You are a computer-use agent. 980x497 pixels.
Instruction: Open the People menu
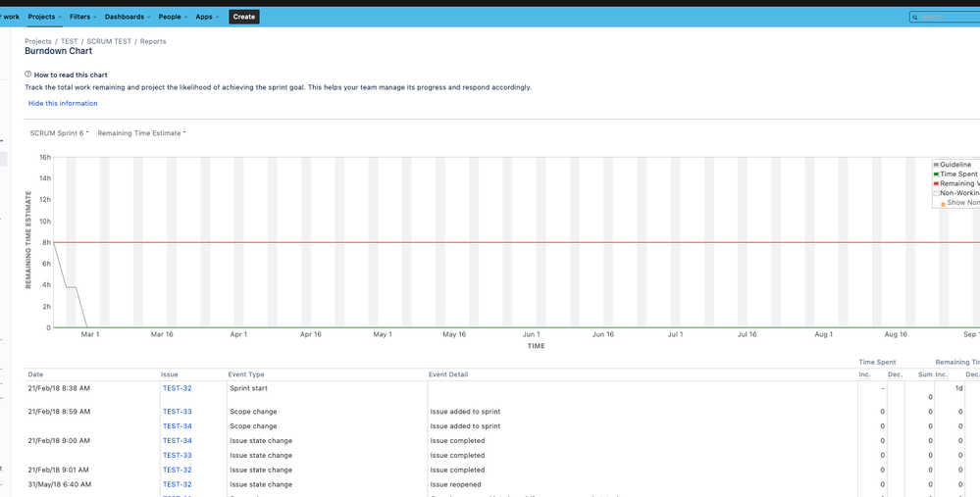coord(173,17)
